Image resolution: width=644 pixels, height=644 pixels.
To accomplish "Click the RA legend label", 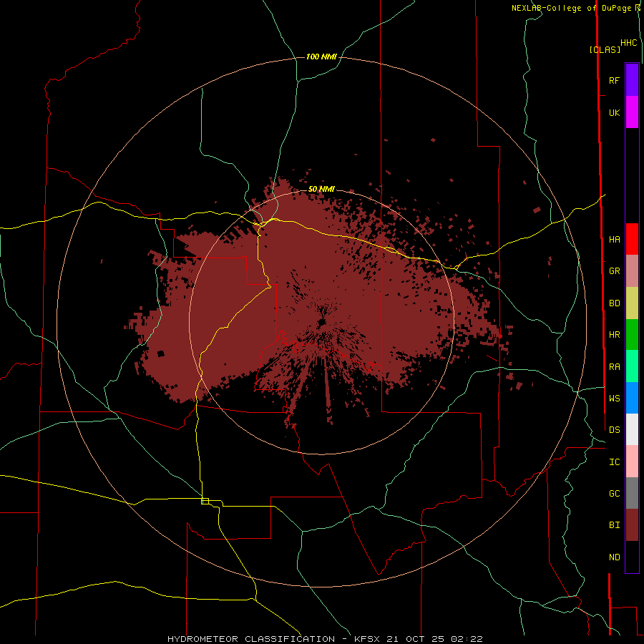I will tap(614, 367).
